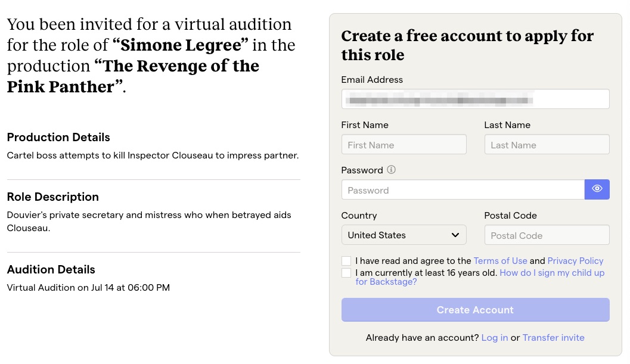Focus the Password input field
630x364 pixels.
463,189
